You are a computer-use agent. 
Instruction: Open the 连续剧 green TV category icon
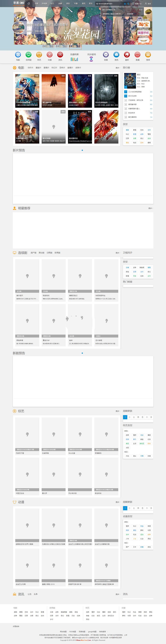point(28,54)
